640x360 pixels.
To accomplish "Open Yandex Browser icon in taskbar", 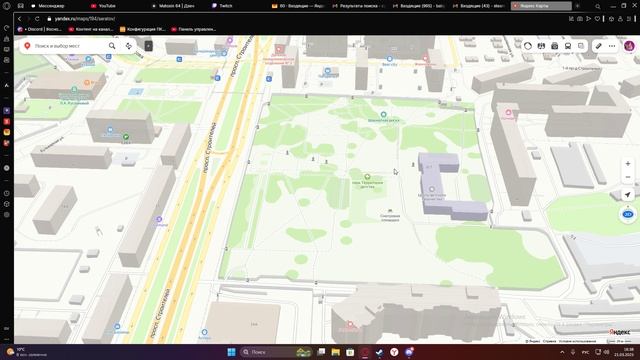I will pyautogui.click(x=394, y=352).
